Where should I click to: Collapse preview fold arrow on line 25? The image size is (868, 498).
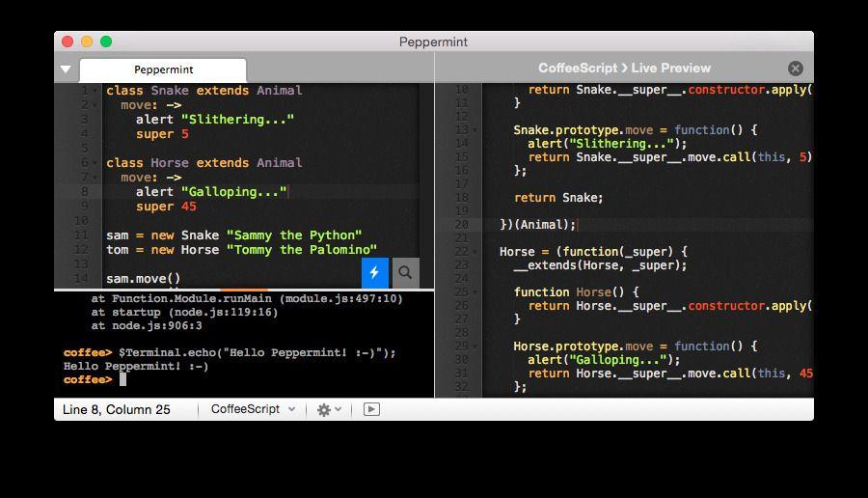(x=475, y=292)
